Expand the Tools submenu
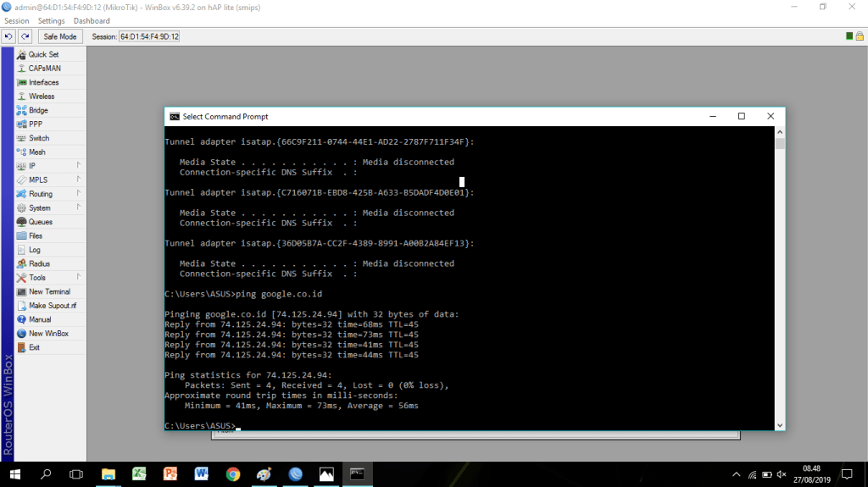 coord(37,278)
